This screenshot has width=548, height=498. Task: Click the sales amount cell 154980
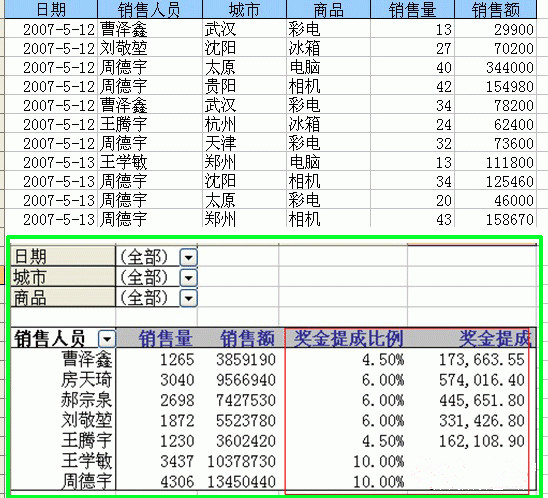tap(510, 87)
